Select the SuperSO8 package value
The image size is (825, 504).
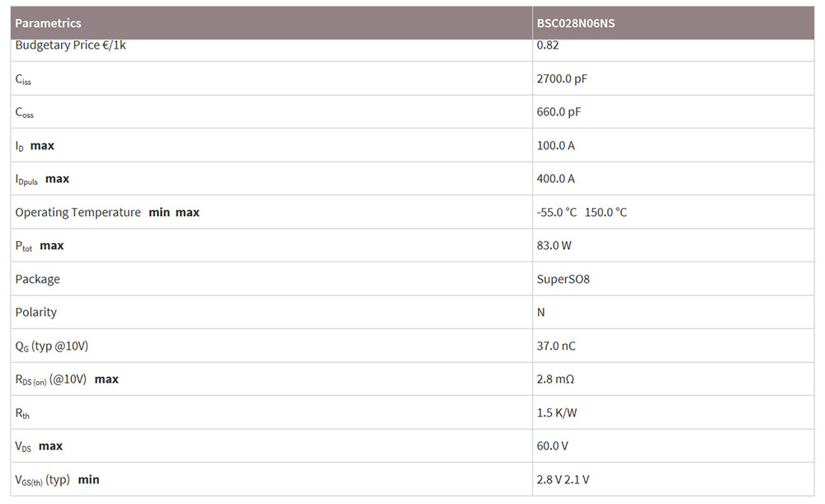(563, 280)
